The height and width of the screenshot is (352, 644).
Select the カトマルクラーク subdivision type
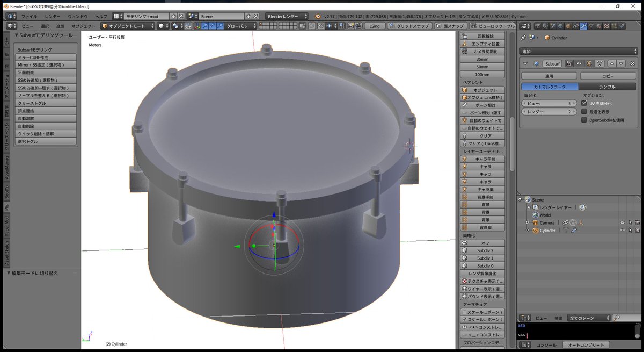click(550, 87)
